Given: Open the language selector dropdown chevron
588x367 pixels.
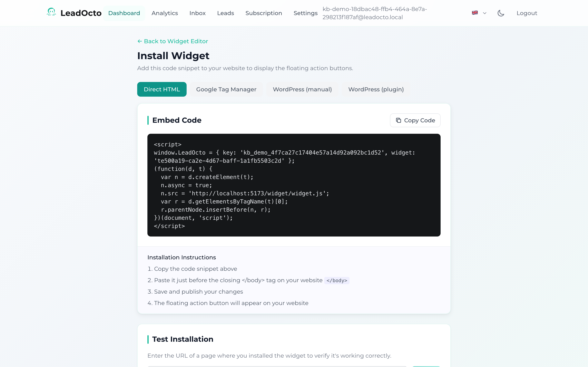Looking at the screenshot, I should (x=485, y=13).
